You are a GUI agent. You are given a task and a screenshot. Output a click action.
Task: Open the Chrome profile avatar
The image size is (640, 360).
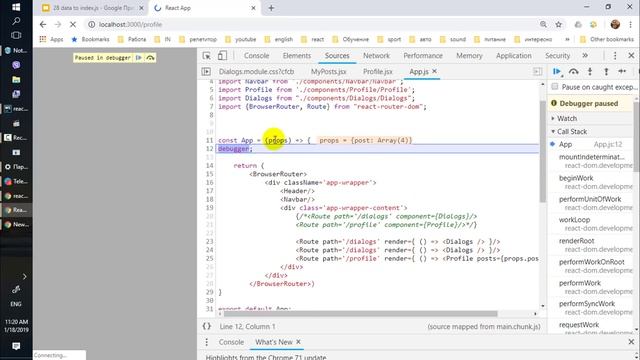point(615,24)
